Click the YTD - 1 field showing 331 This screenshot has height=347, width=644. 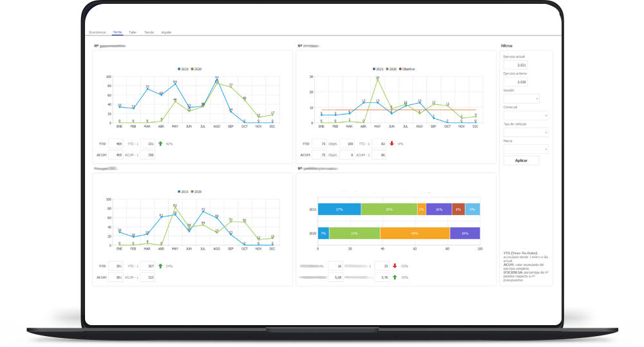click(x=147, y=144)
